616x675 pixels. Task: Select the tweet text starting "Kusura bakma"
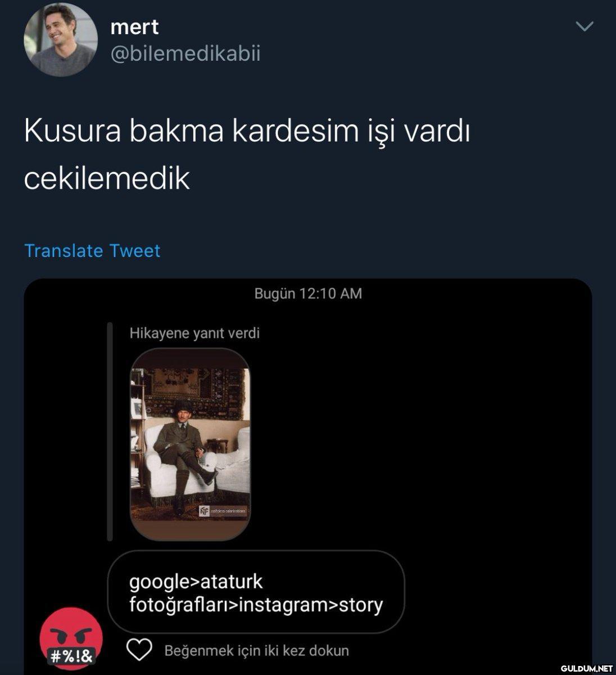point(247,154)
